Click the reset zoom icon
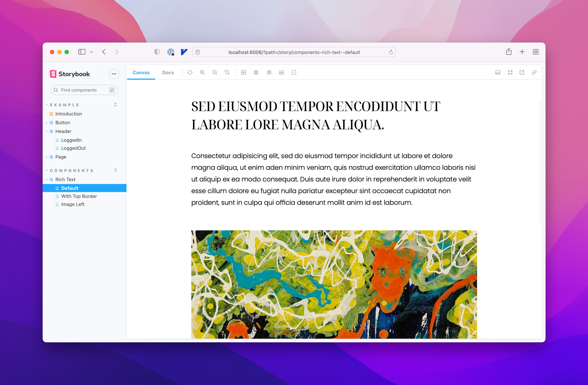The height and width of the screenshot is (385, 588). click(227, 72)
